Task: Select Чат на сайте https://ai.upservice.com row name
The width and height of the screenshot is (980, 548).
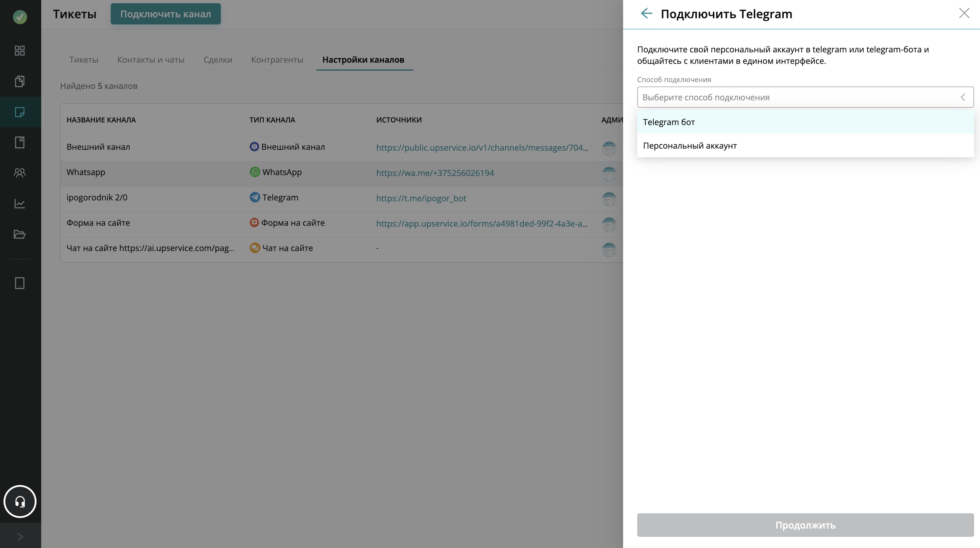Action: tap(150, 248)
